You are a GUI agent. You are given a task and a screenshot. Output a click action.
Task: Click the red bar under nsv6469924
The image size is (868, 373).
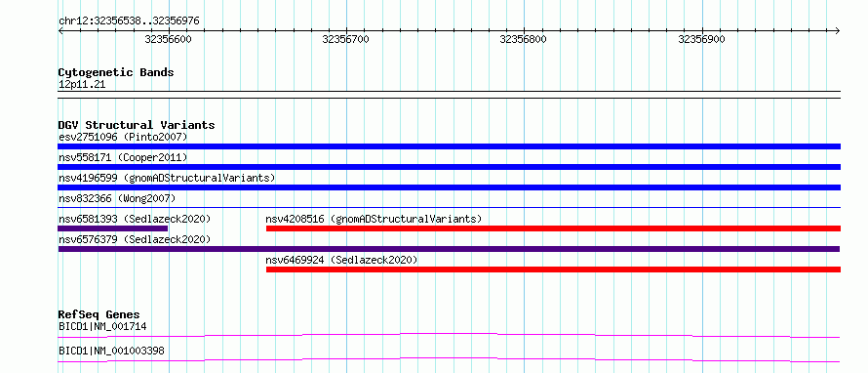tap(553, 269)
